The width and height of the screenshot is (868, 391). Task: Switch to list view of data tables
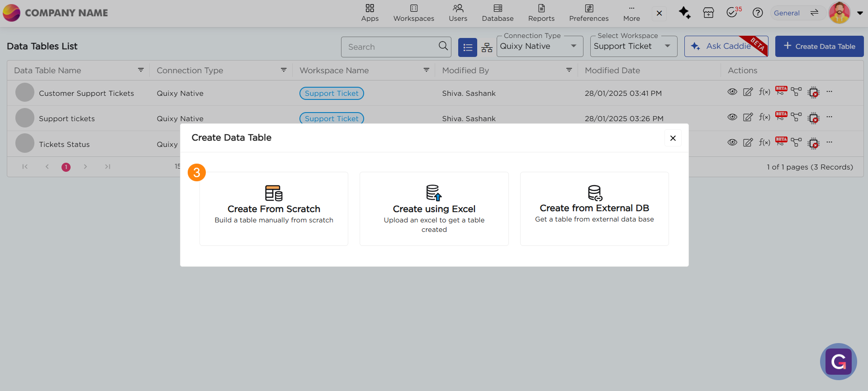[467, 47]
